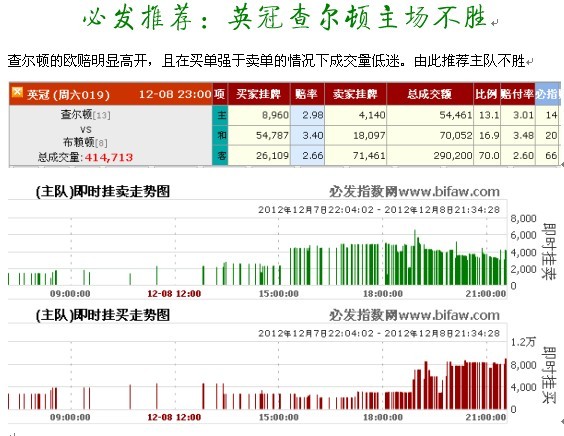Click the 客 row label cell
The height and width of the screenshot is (436, 564).
(x=221, y=155)
